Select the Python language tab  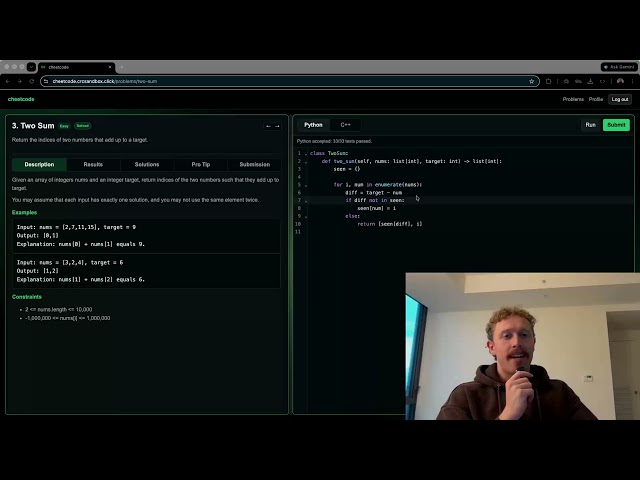(x=313, y=125)
